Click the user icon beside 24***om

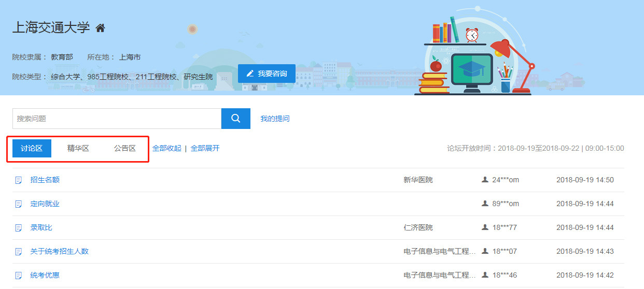tap(485, 180)
